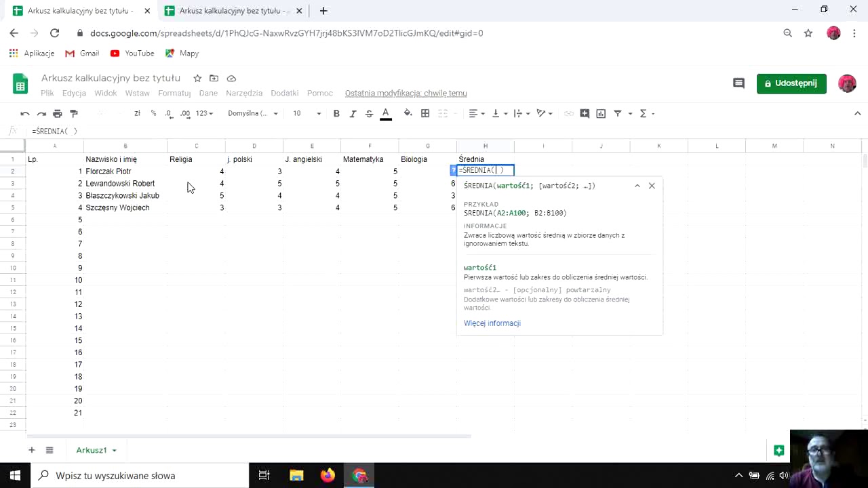Viewport: 868px width, 488px height.
Task: Star the spreadsheet title
Action: click(x=197, y=78)
